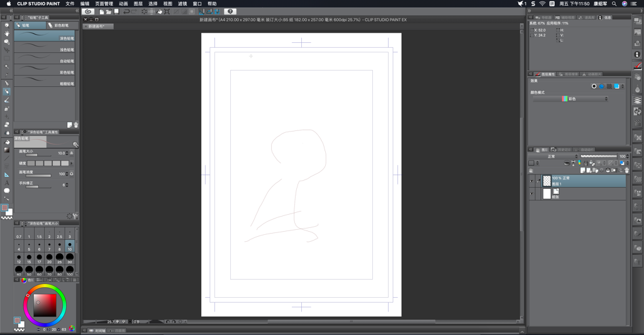The image size is (644, 335).
Task: Open the 颜色模式 color mode dropdown
Action: pyautogui.click(x=571, y=99)
